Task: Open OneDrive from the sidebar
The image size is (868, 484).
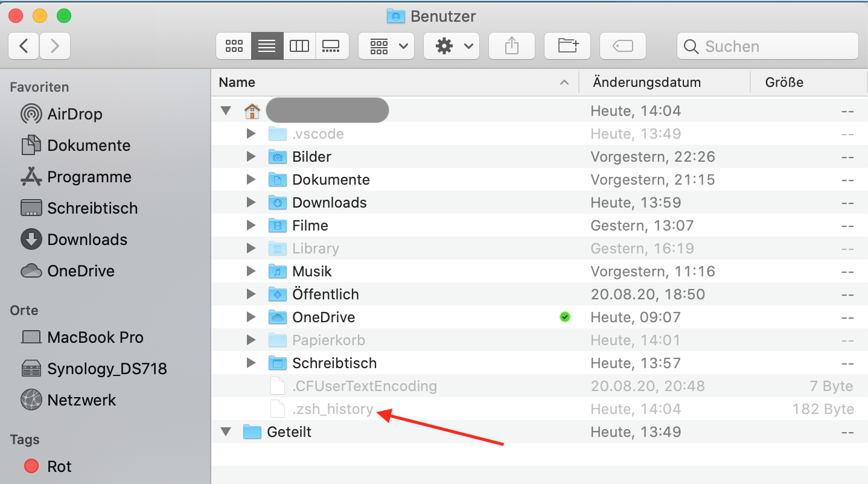Action: pos(81,271)
